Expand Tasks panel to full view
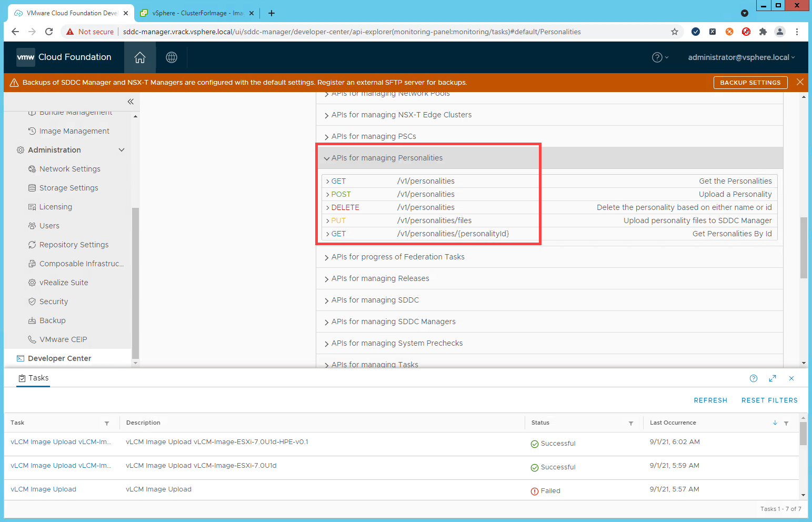The image size is (812, 522). 773,378
